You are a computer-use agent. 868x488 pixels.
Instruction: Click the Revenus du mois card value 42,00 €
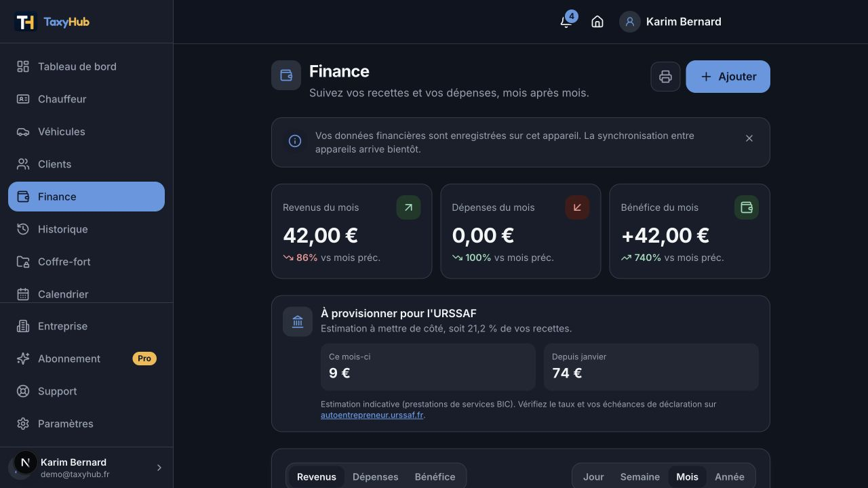tap(320, 235)
